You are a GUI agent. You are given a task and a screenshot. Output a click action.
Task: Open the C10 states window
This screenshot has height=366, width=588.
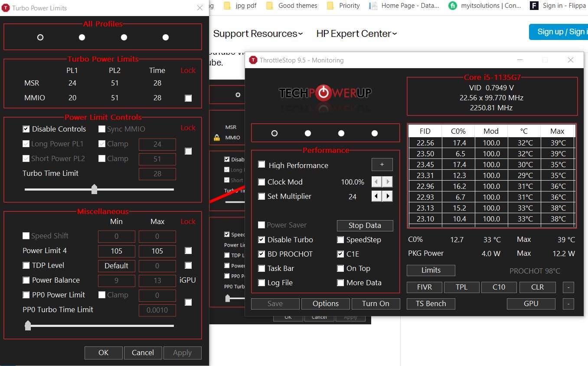coord(499,287)
